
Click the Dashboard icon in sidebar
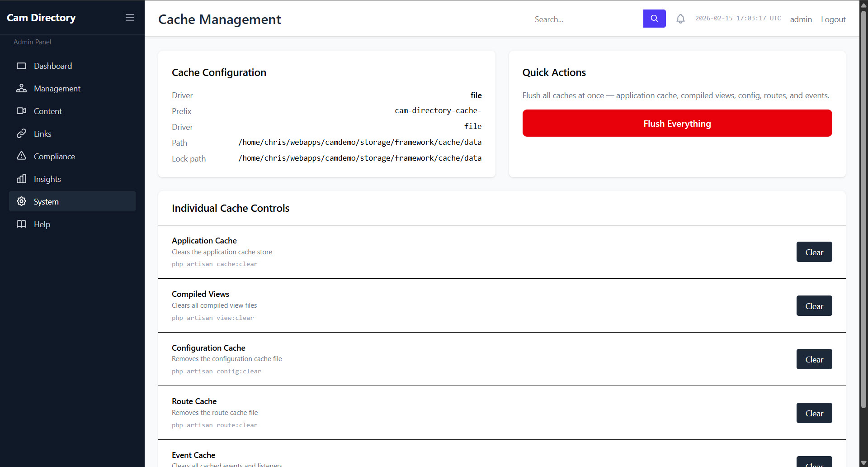click(21, 66)
